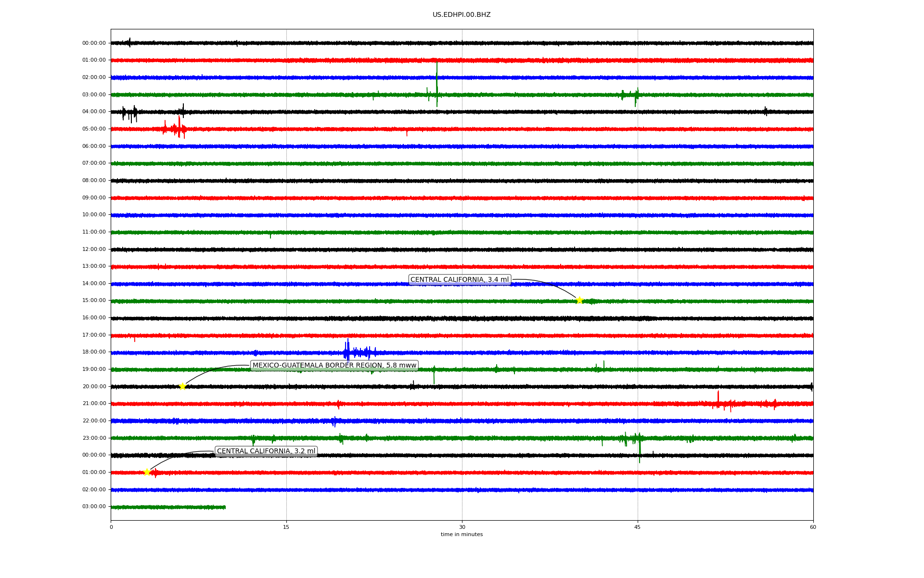Click the black event burst on 04:00:00 trace
The image size is (924, 578).
click(130, 113)
